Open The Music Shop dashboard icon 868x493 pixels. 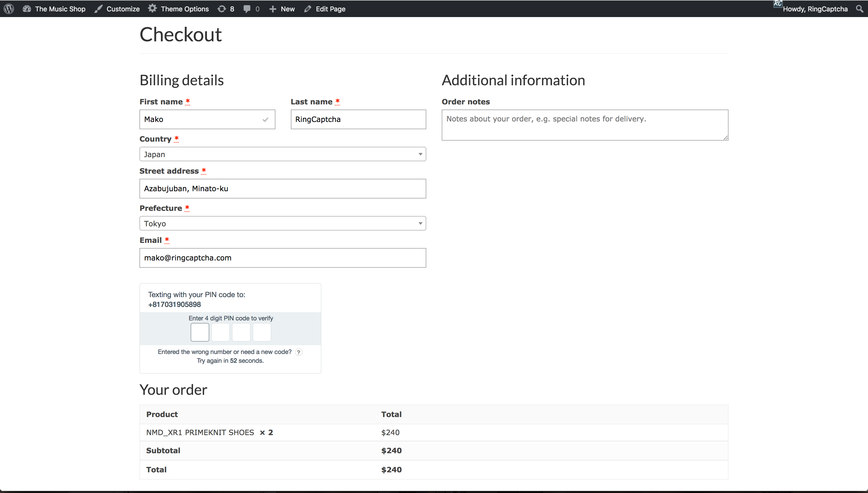(x=27, y=9)
